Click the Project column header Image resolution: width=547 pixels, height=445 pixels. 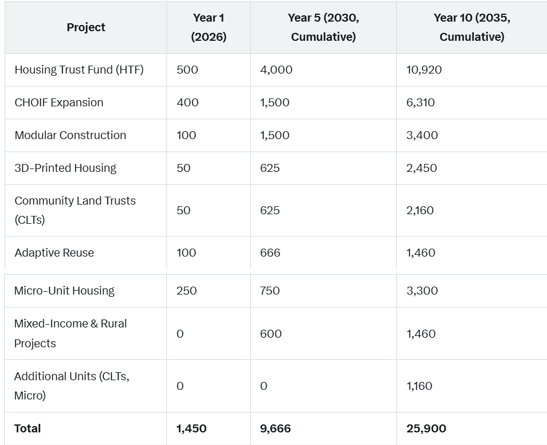click(86, 27)
